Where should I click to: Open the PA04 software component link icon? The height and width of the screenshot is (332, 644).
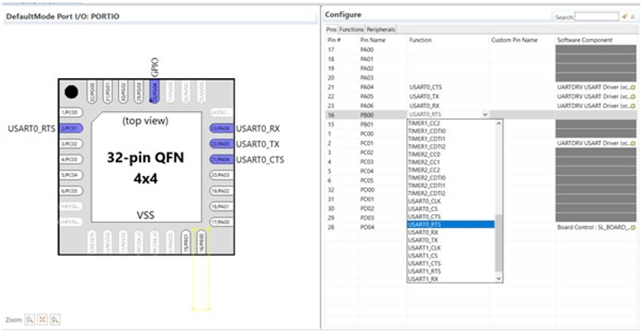coord(633,88)
